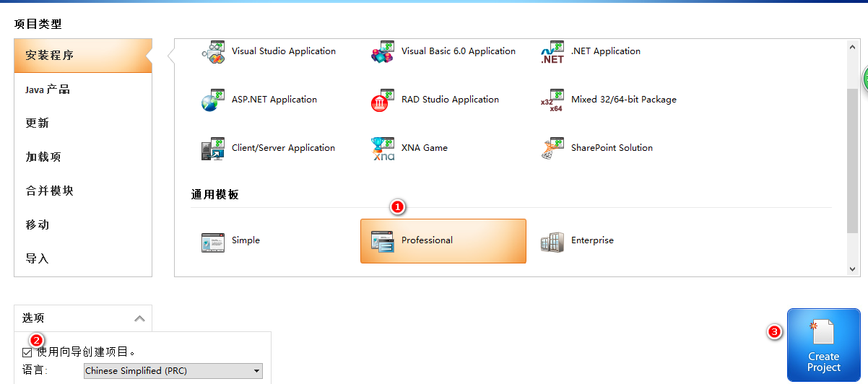The height and width of the screenshot is (384, 868).
Task: Select the 导入 project type
Action: coord(37,258)
